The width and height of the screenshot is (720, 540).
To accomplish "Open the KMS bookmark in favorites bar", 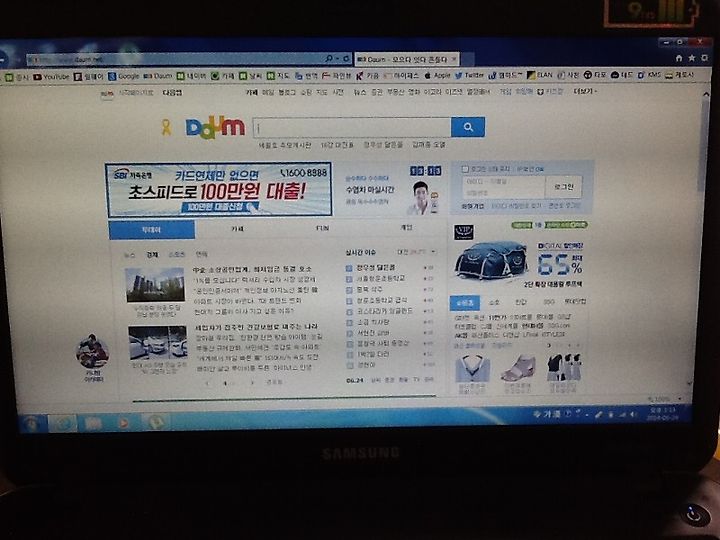I will pos(649,75).
